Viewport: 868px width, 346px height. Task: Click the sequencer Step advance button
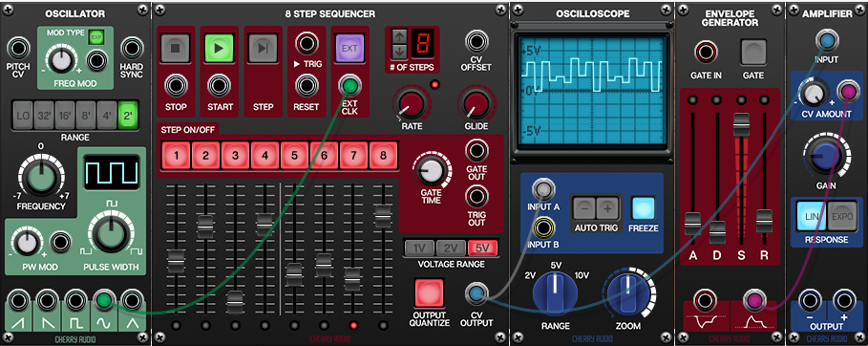263,48
